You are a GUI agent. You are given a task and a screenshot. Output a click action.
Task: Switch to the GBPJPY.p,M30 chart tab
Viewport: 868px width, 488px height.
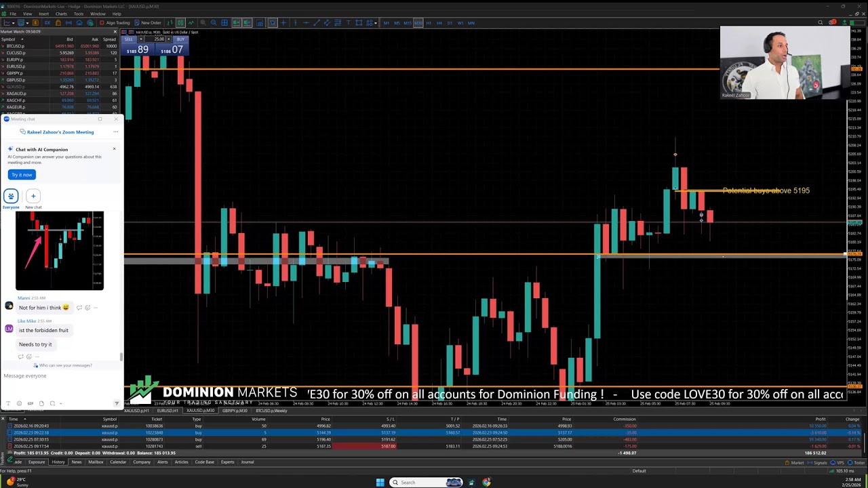coord(235,411)
